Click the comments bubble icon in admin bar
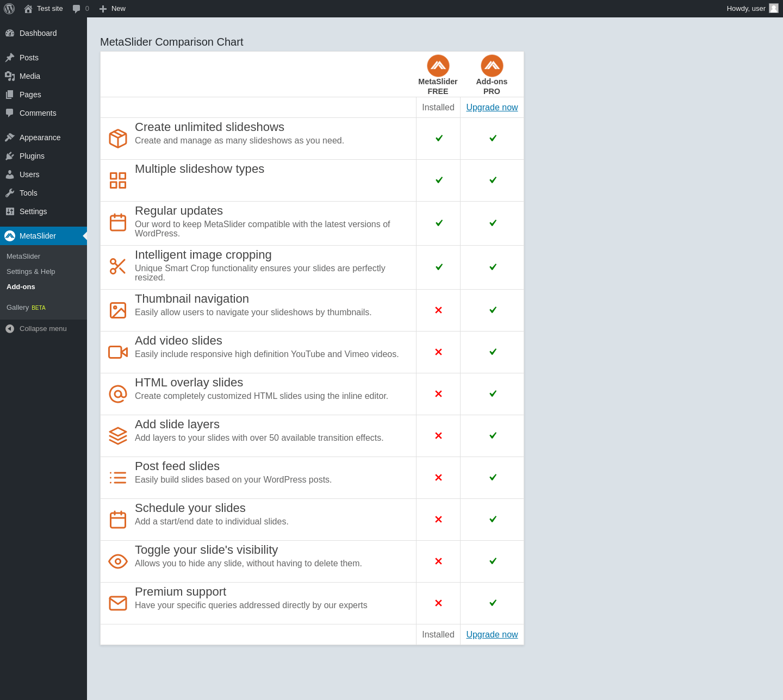783x700 pixels. tap(76, 9)
